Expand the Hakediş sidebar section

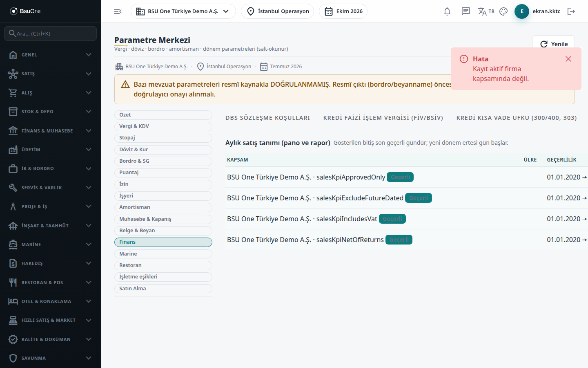(51, 263)
